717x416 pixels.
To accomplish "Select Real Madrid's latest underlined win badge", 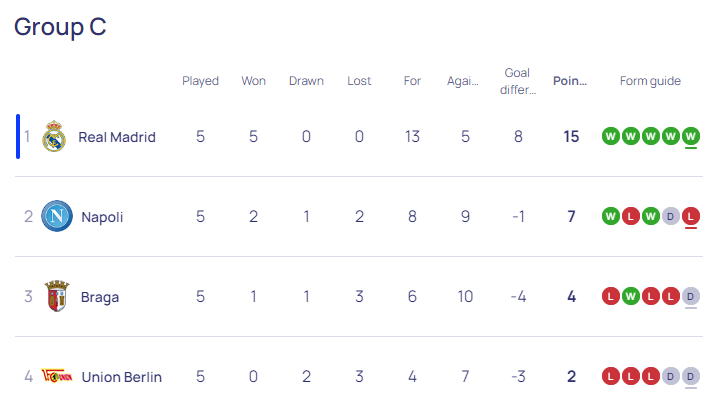I will coord(690,136).
